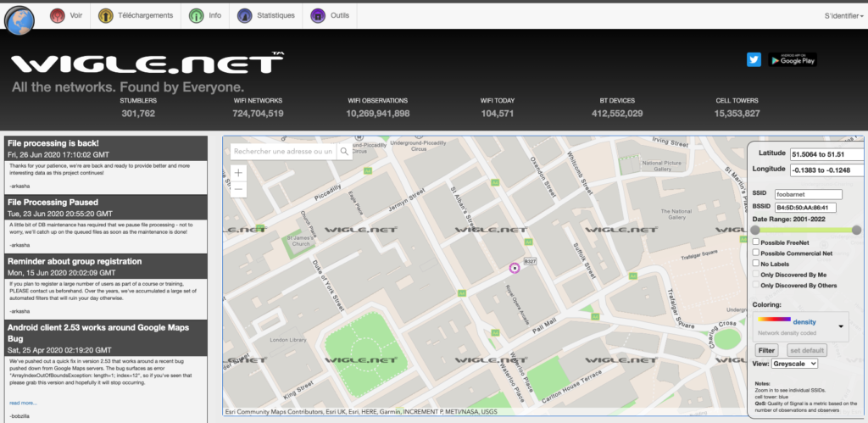This screenshot has height=423, width=868.
Task: Click the WIFI NETWORKS 724,704,519 statistic
Action: coord(258,108)
